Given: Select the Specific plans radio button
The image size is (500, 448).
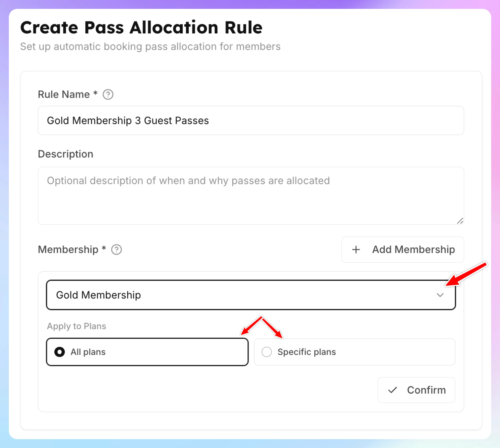Looking at the screenshot, I should coord(267,352).
